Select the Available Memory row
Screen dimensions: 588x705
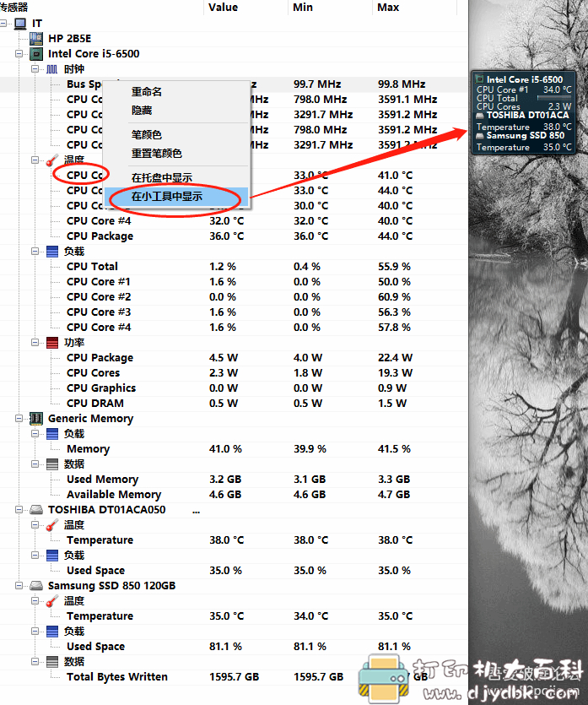[x=234, y=495]
